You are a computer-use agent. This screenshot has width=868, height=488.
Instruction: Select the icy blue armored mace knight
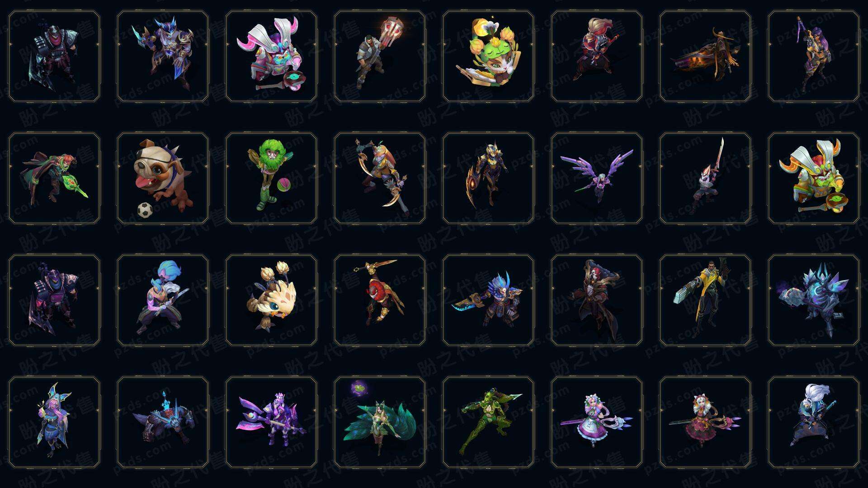(x=814, y=300)
